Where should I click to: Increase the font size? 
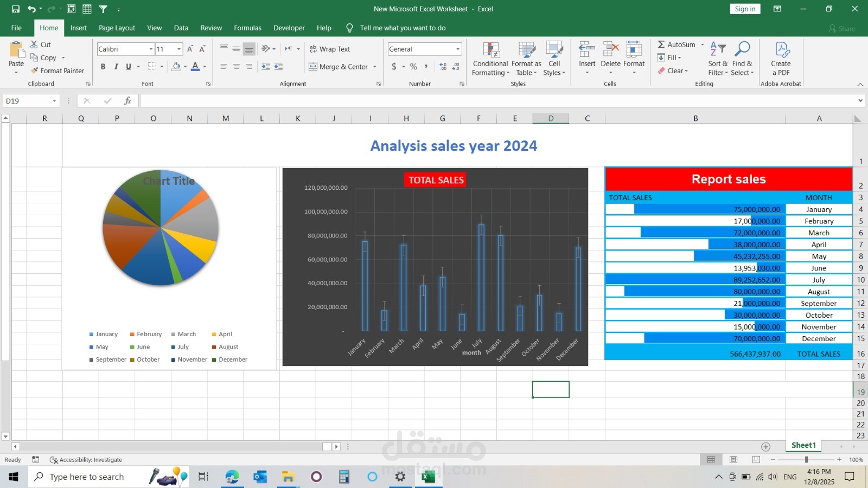coord(190,49)
